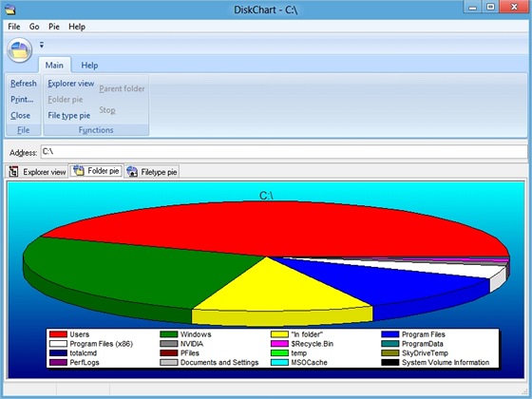Switch to the Help ribbon tab
The image size is (532, 399).
tap(89, 66)
